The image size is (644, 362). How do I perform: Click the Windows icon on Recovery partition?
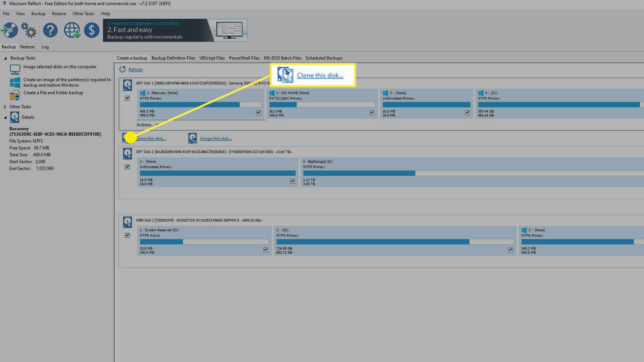click(142, 93)
